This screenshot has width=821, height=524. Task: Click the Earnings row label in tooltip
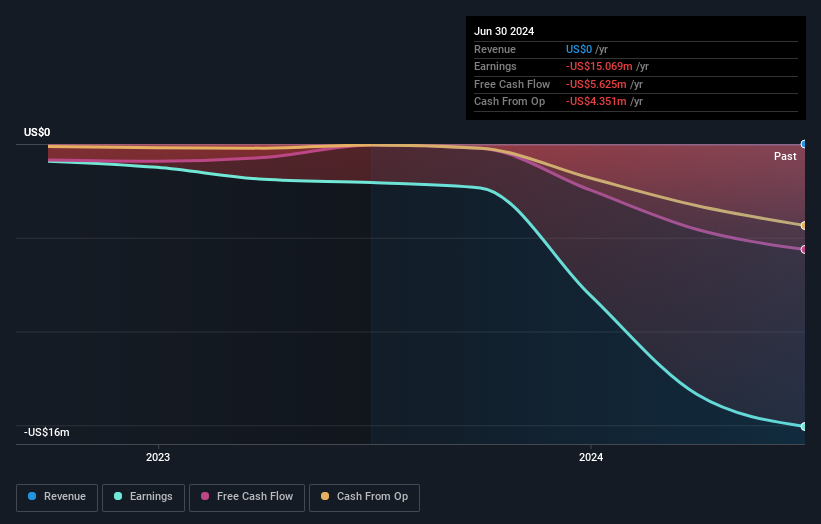(x=495, y=66)
